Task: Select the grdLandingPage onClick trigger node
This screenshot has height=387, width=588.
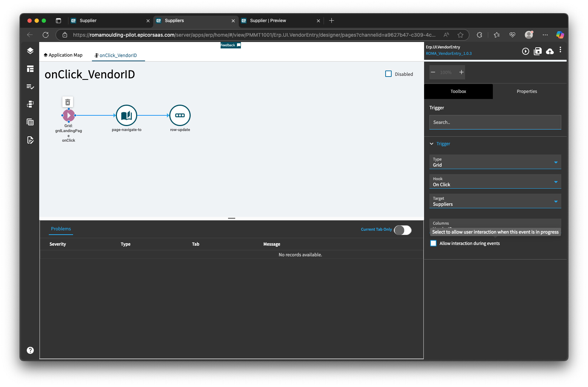Action: 69,115
